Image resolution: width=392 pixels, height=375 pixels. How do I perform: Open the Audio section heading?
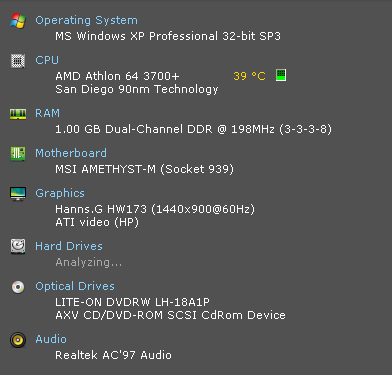coord(51,339)
